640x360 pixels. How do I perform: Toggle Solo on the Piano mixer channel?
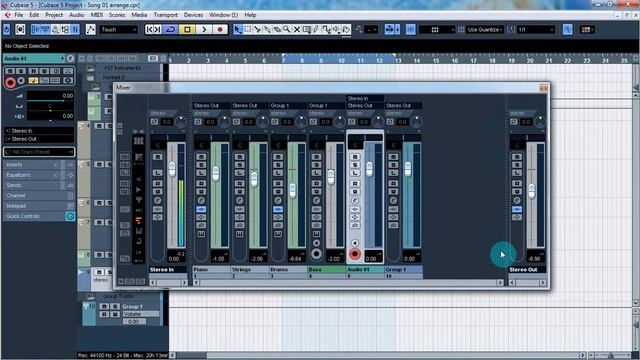point(201,165)
